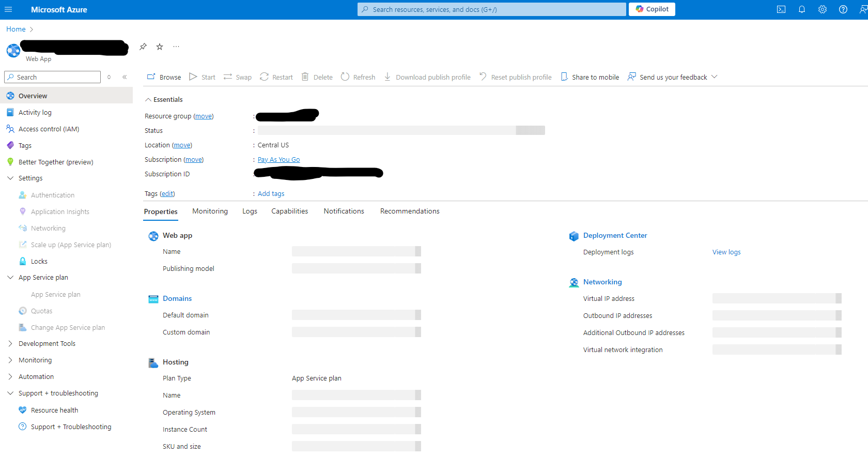Refresh the overview page

[358, 77]
